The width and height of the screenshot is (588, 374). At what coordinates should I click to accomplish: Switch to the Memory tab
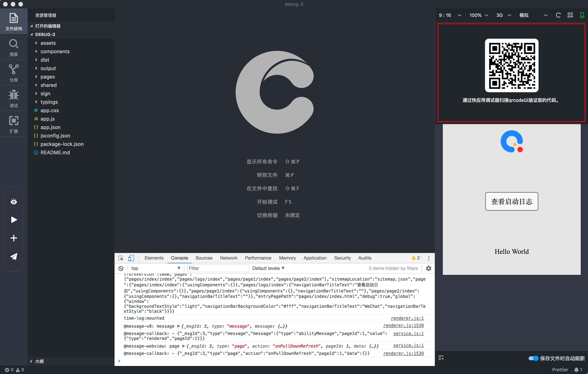[x=287, y=258]
